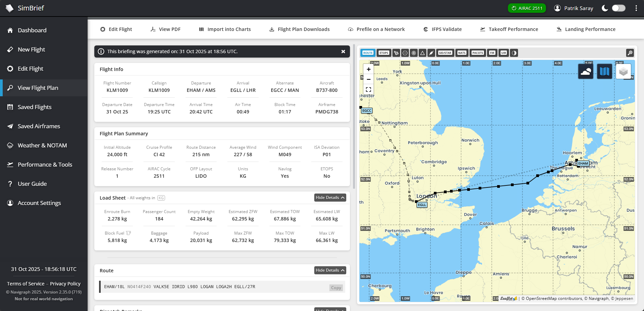Open Saved Flights in sidebar
Viewport: 644px width, 311px height.
tap(35, 107)
